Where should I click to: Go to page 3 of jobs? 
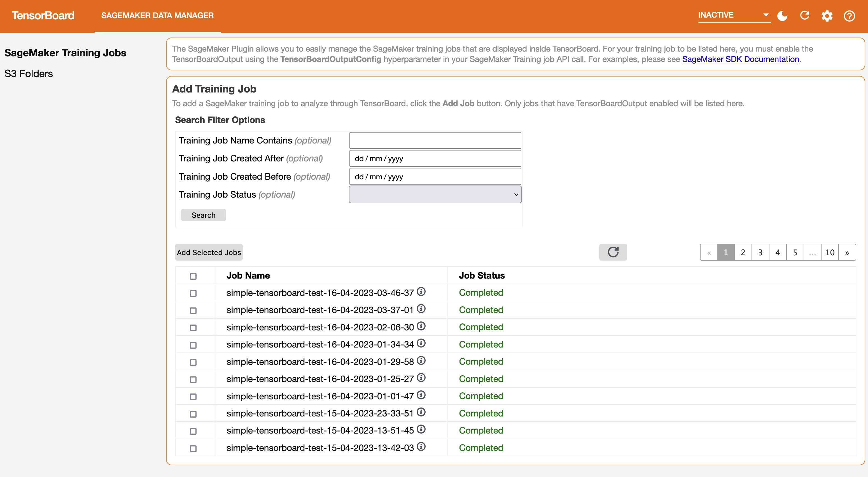tap(760, 252)
